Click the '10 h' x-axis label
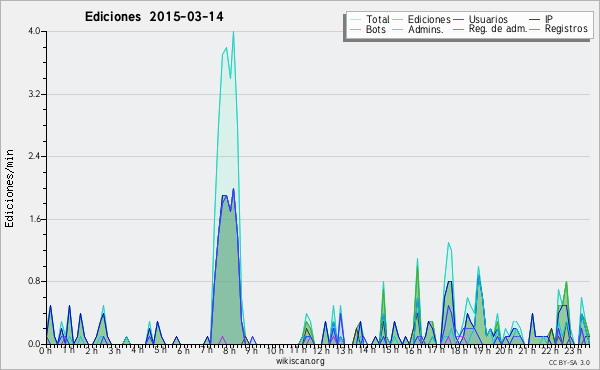The height and width of the screenshot is (370, 600). pyautogui.click(x=275, y=351)
